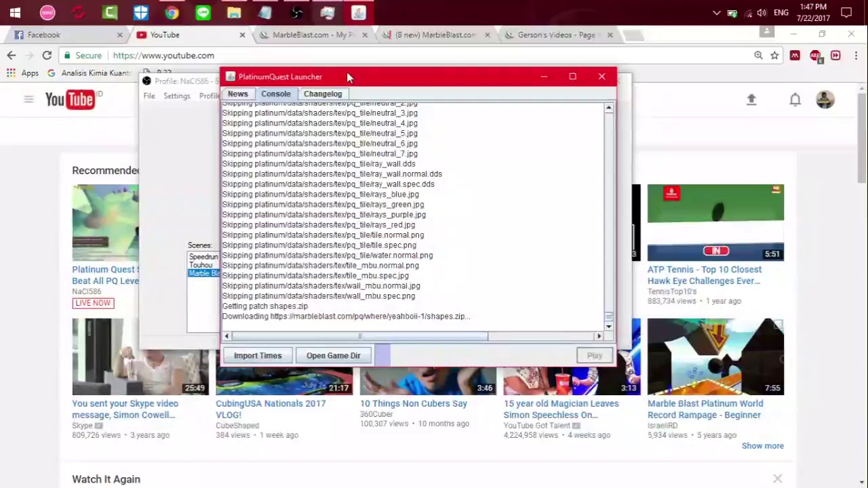The image size is (868, 488).
Task: Open the Changelog tab in launcher
Action: [x=323, y=94]
